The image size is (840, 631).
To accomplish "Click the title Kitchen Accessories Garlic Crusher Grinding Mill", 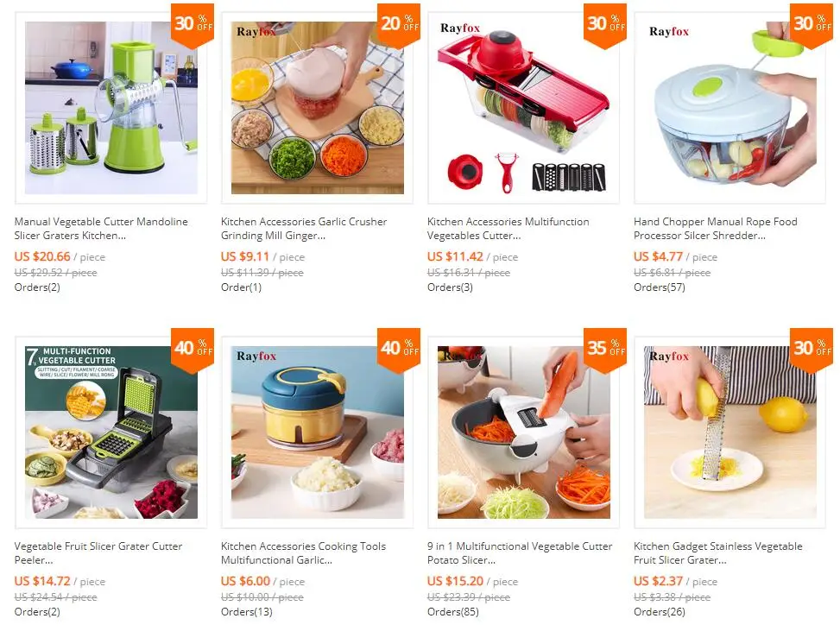I will coord(304,228).
